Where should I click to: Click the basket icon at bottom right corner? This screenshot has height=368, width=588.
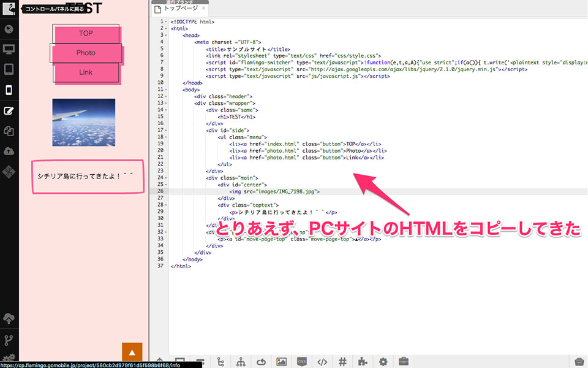click(x=579, y=362)
